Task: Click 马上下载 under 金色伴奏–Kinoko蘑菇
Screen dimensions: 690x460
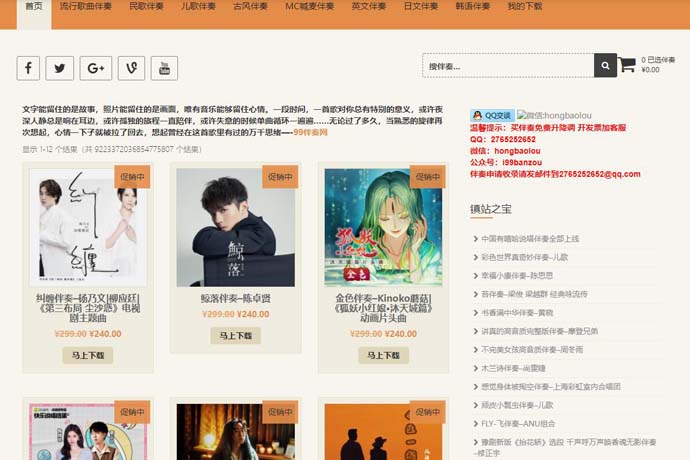Action: 383,355
